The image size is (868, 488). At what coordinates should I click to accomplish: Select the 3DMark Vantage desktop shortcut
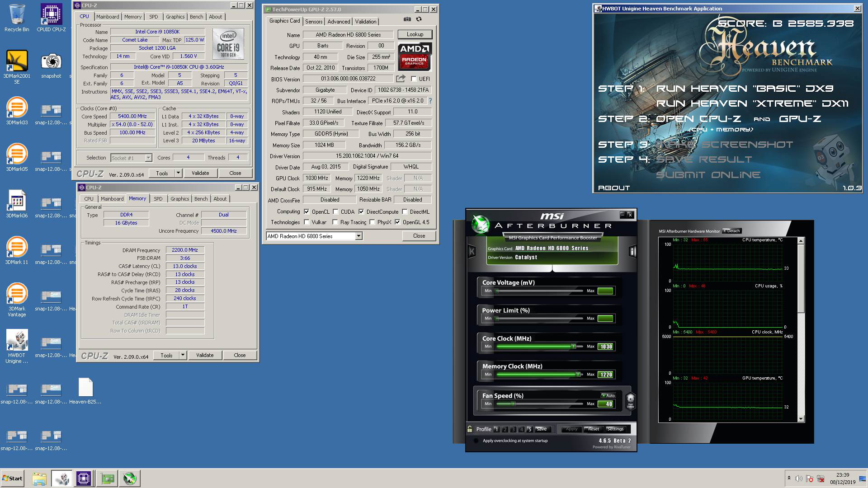click(x=17, y=300)
